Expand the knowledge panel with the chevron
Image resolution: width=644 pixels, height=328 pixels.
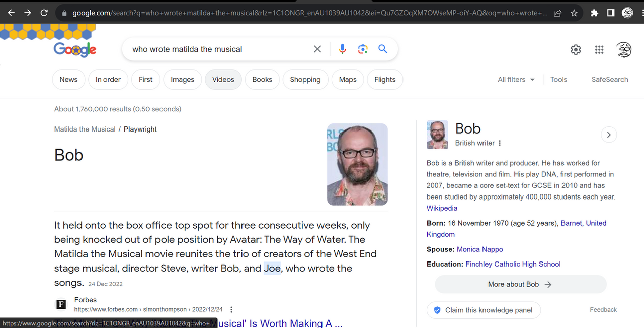pos(609,135)
